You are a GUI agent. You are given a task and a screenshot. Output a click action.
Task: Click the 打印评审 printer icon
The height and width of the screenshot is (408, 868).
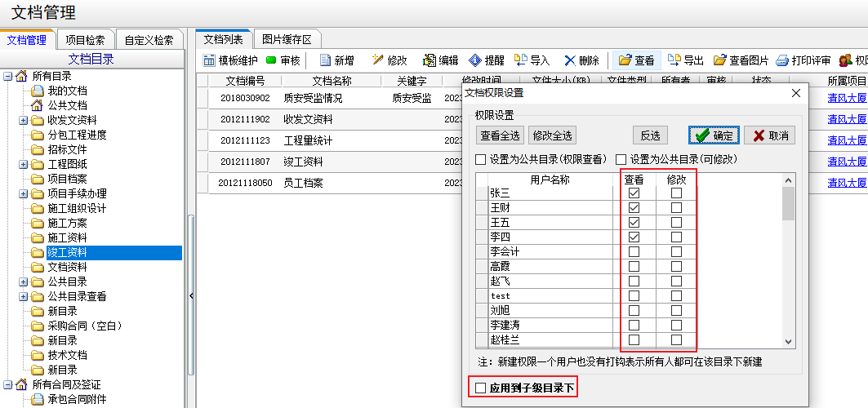pos(781,60)
